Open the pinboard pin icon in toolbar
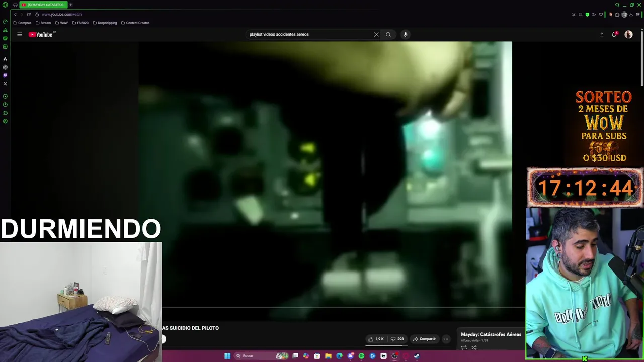Viewport: 644px width, 362px height. point(574,15)
